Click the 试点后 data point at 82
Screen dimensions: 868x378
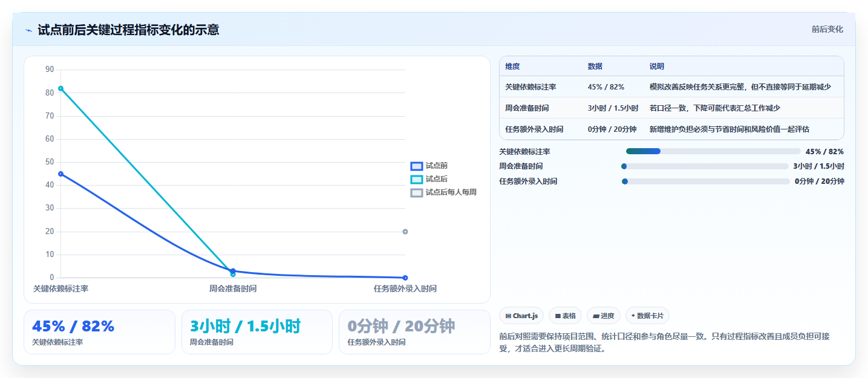click(x=60, y=88)
